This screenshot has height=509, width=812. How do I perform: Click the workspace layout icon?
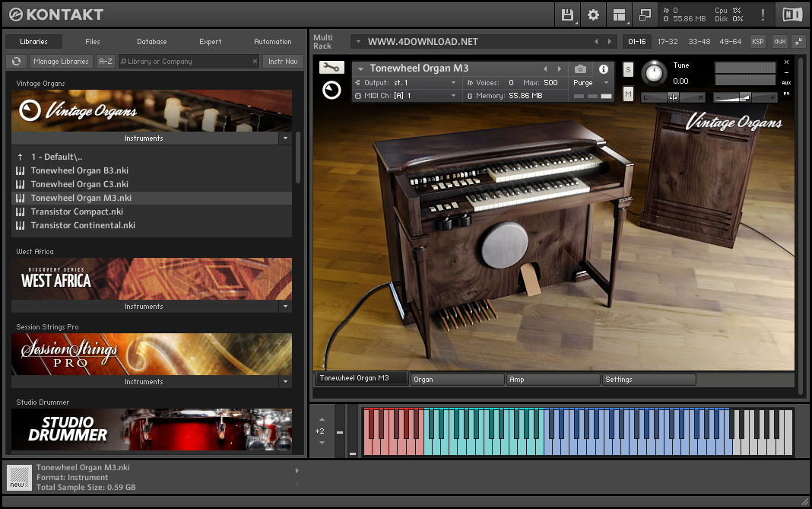[x=619, y=14]
